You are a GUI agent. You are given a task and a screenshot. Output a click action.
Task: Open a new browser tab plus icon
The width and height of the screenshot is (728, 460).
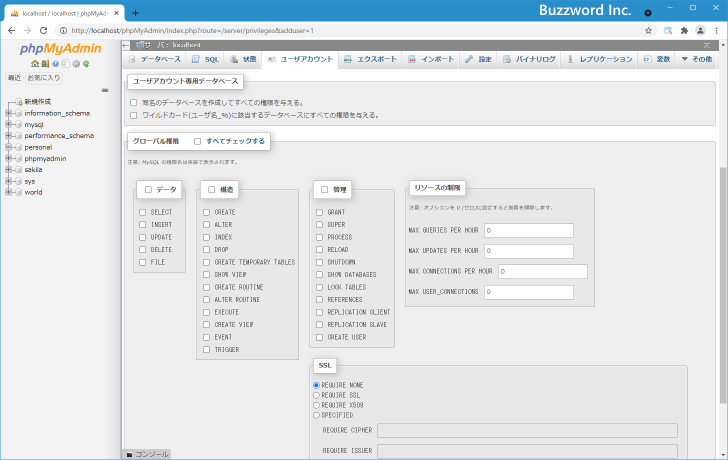click(x=135, y=13)
